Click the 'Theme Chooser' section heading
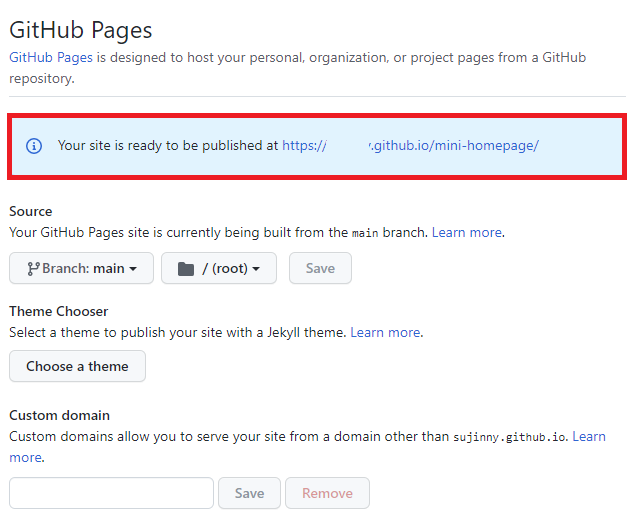Screen dimensions: 642x516 point(59,311)
